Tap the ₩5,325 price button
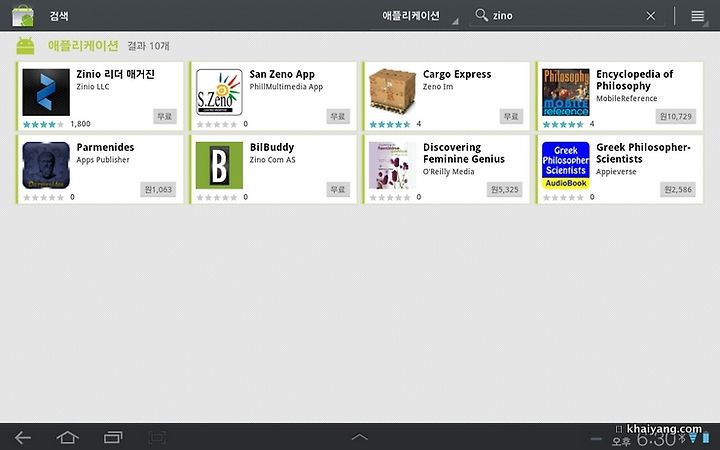720x450 pixels. pyautogui.click(x=504, y=189)
